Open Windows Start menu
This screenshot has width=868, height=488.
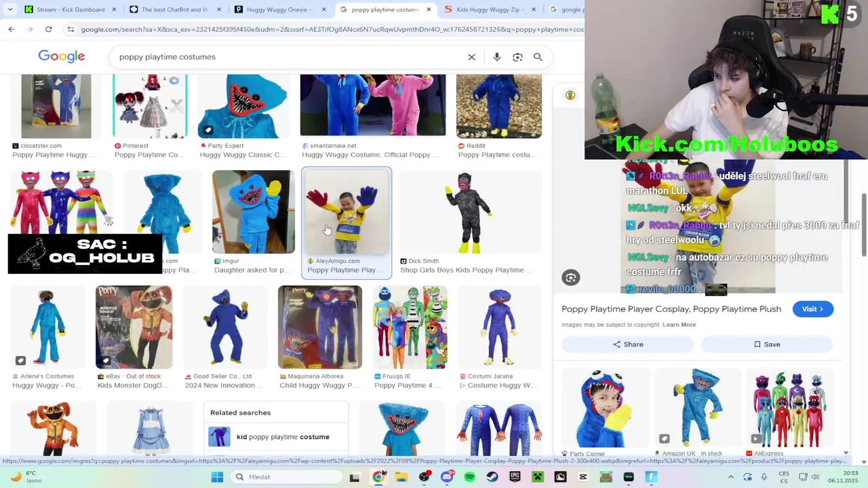[217, 477]
